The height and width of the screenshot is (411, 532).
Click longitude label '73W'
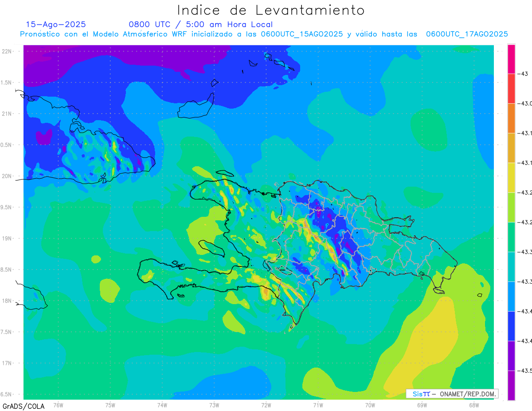click(214, 405)
